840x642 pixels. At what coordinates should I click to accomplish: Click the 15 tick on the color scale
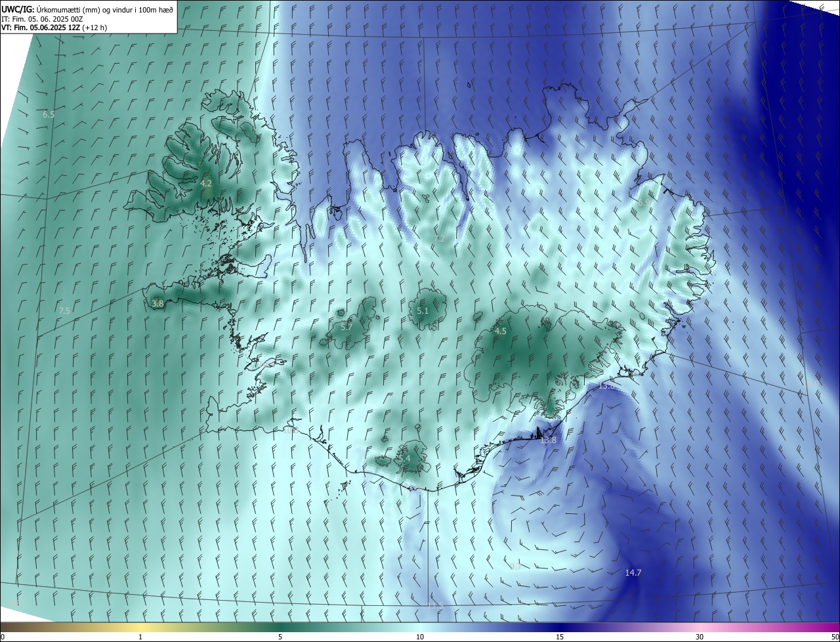click(560, 637)
